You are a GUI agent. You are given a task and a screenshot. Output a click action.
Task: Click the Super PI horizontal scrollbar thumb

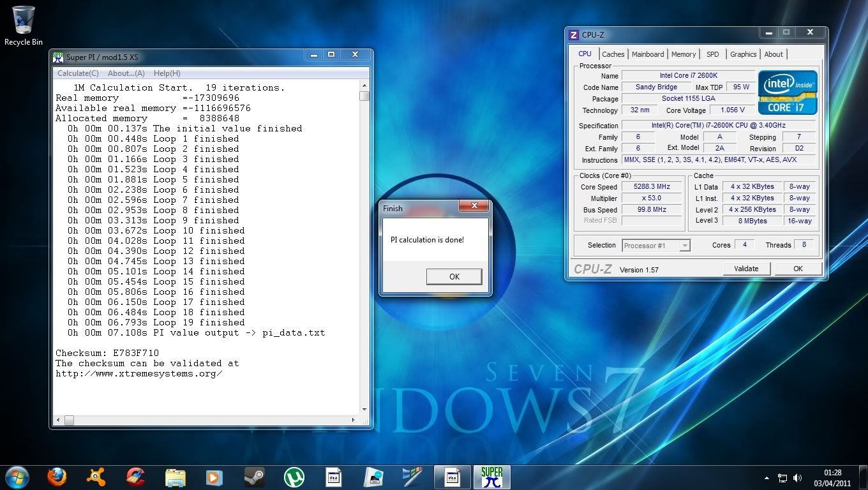69,420
